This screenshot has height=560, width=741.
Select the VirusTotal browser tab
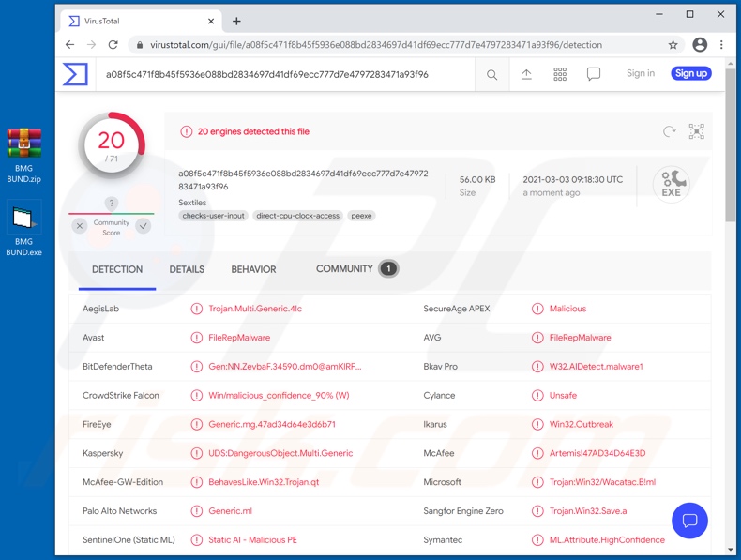[x=141, y=21]
